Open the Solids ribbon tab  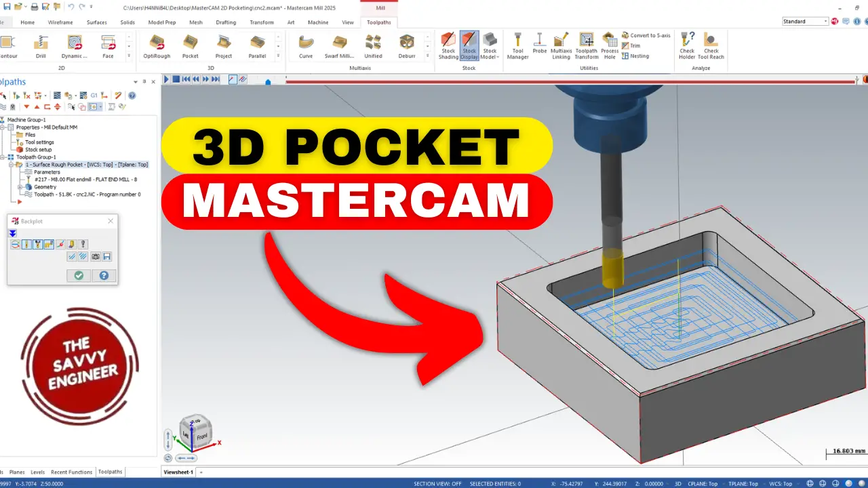127,22
